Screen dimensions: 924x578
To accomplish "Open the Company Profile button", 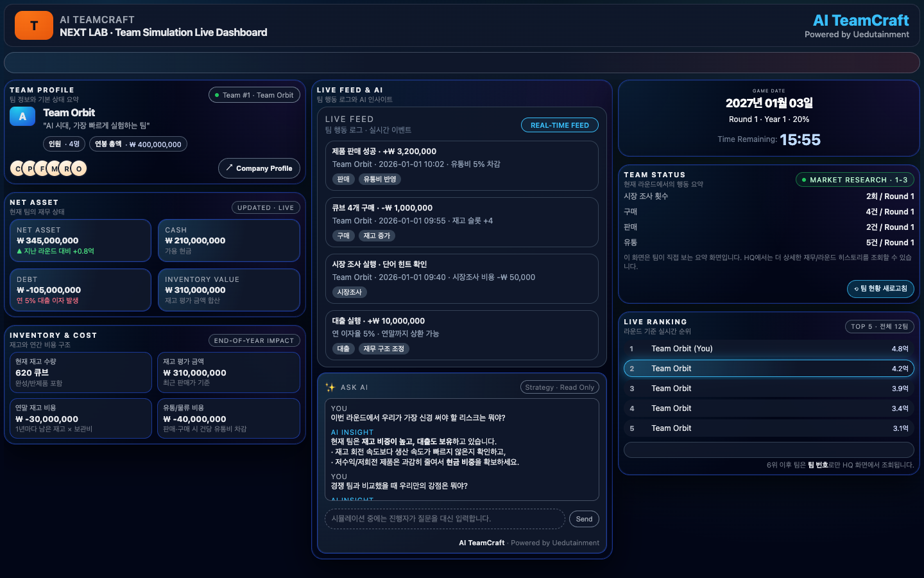I will tap(259, 168).
